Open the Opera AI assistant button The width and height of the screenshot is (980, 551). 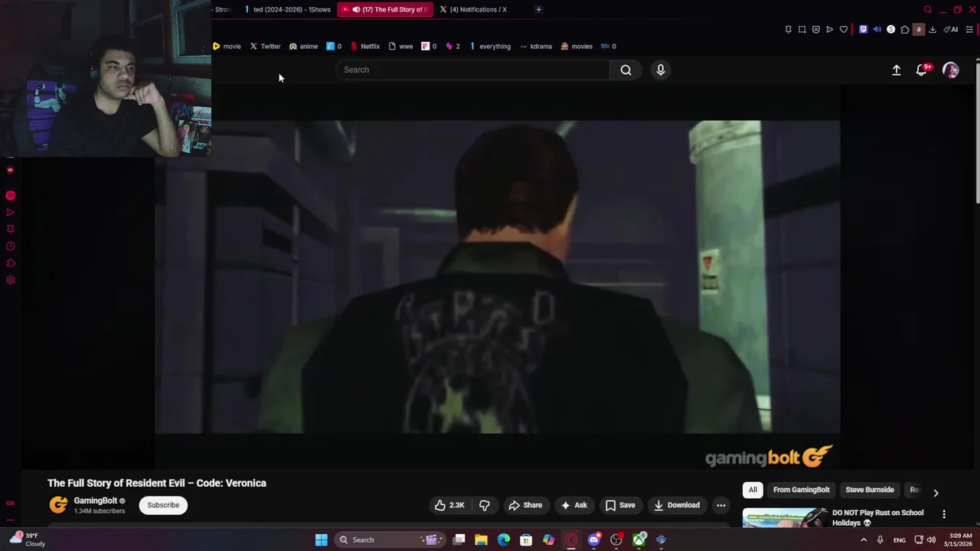(951, 30)
